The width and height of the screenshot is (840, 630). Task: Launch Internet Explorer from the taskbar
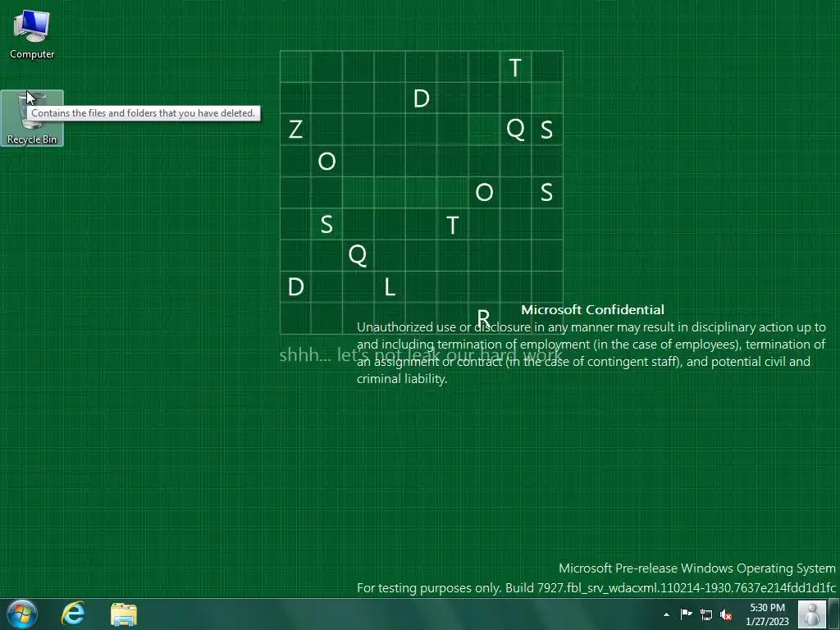[x=73, y=614]
